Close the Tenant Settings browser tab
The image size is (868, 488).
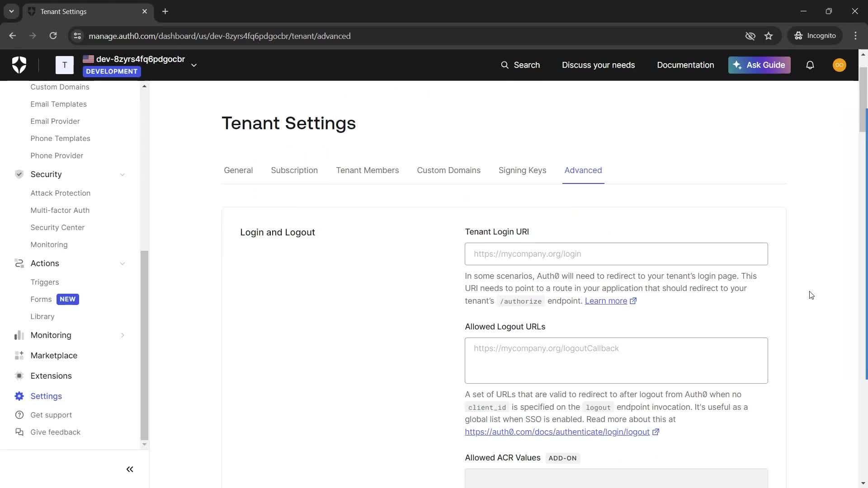click(x=145, y=11)
